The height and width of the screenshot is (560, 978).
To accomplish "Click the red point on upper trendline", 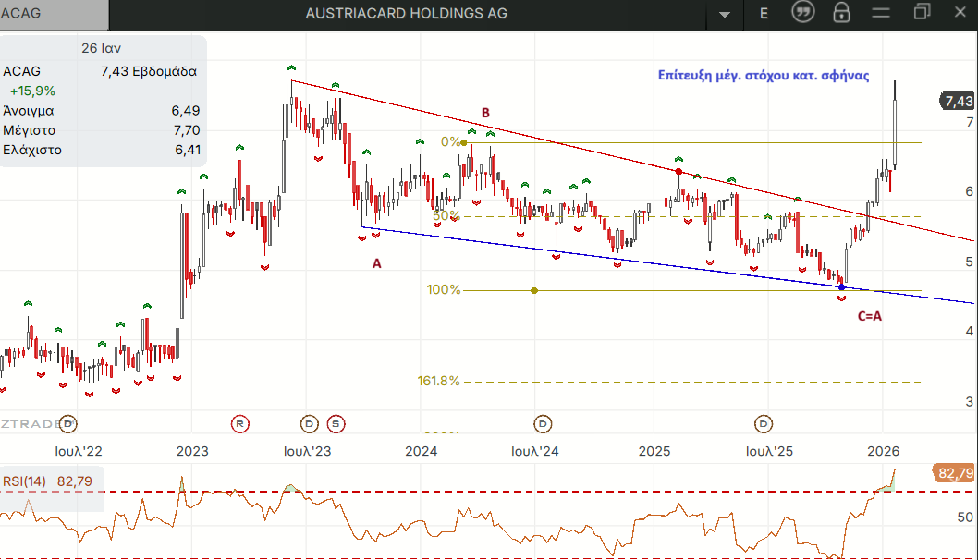I will click(678, 172).
